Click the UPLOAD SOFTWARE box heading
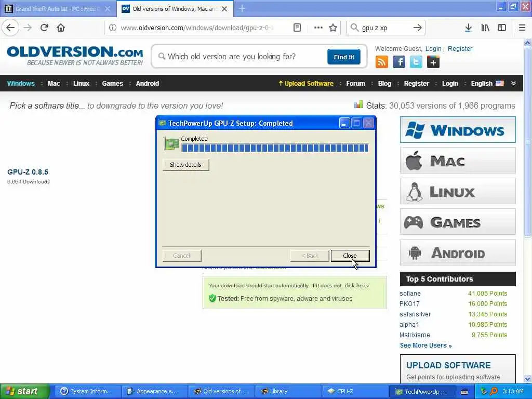 [x=448, y=365]
